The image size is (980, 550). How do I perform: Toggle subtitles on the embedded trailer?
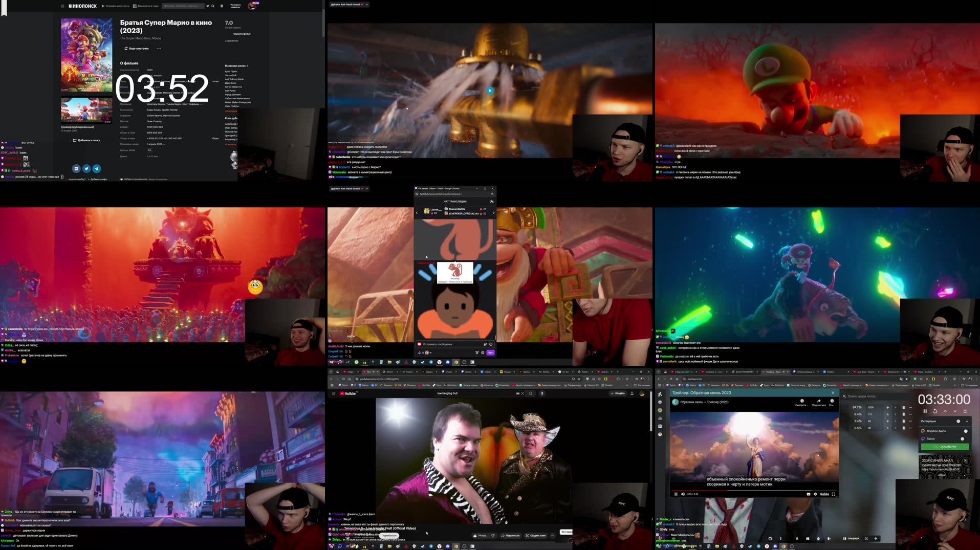coord(809,494)
